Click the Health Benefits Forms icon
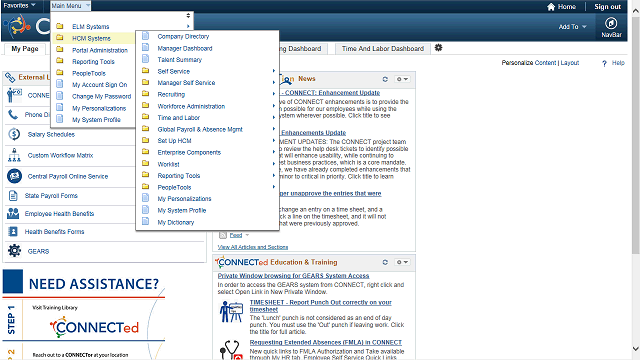 tap(13, 231)
